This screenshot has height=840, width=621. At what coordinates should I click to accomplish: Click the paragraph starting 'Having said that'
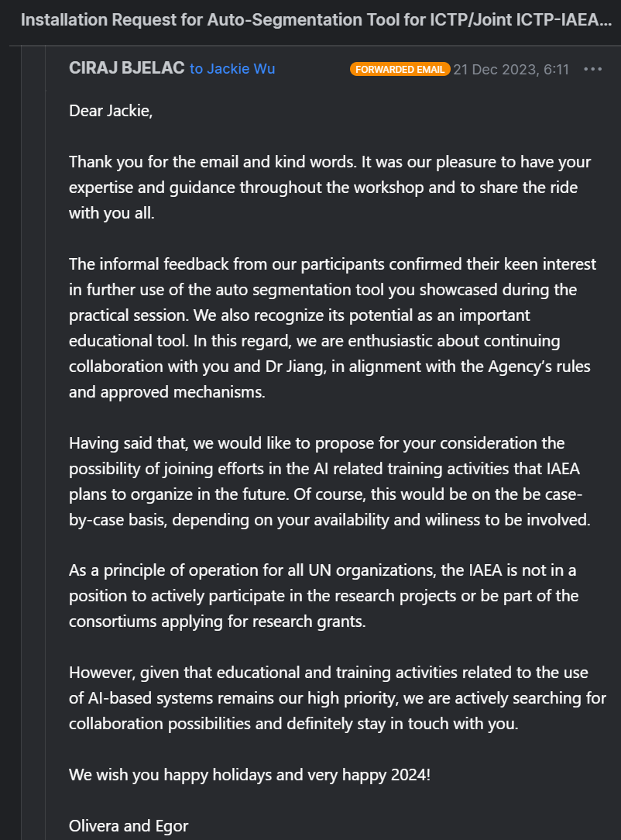tap(325, 481)
